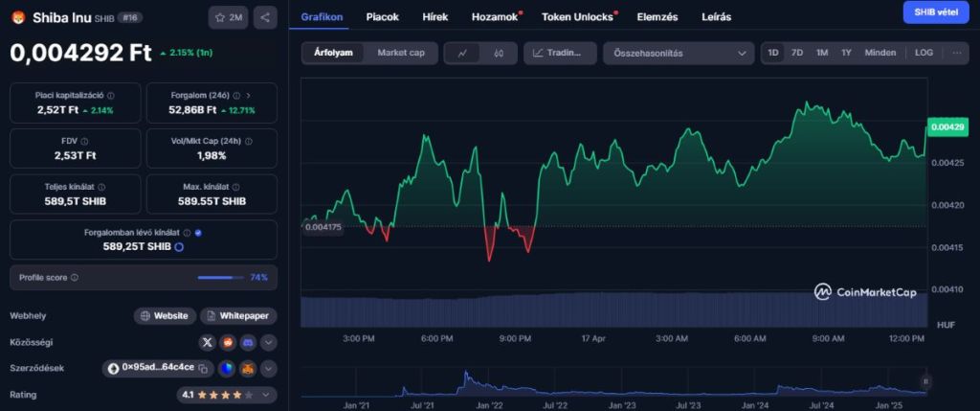The height and width of the screenshot is (411, 980).
Task: Open the Leírás tab
Action: coord(716,17)
